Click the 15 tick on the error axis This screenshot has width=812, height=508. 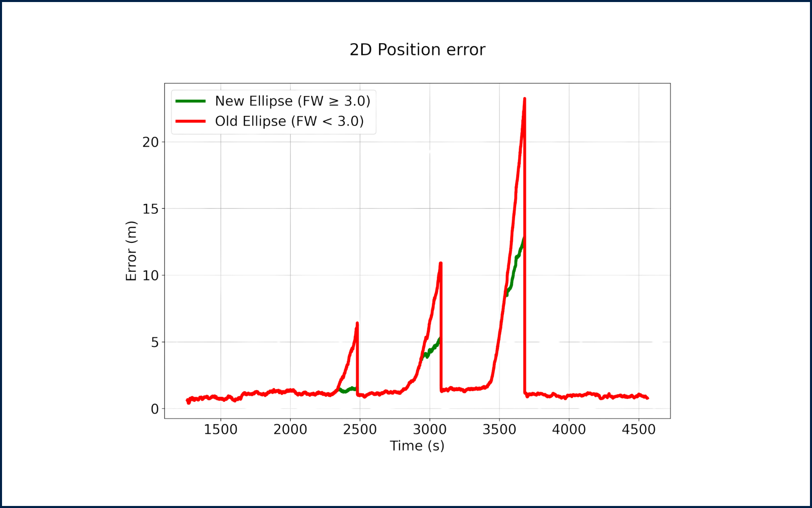click(x=151, y=209)
